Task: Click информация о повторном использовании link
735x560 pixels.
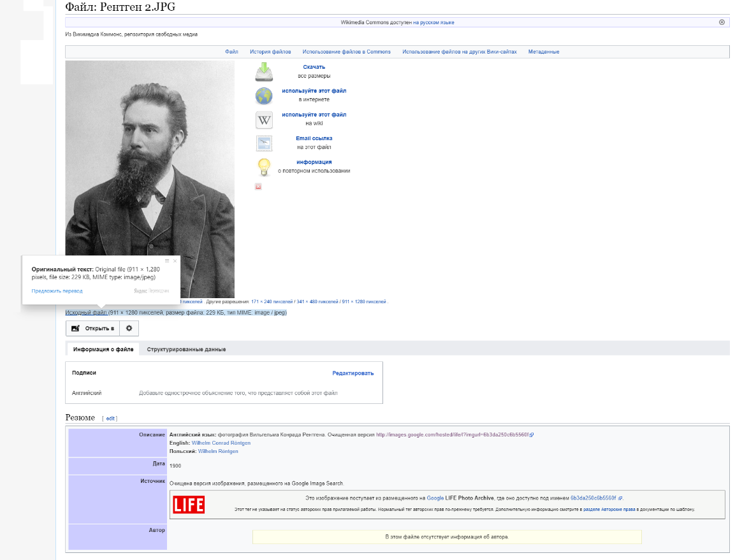Action: pyautogui.click(x=314, y=162)
